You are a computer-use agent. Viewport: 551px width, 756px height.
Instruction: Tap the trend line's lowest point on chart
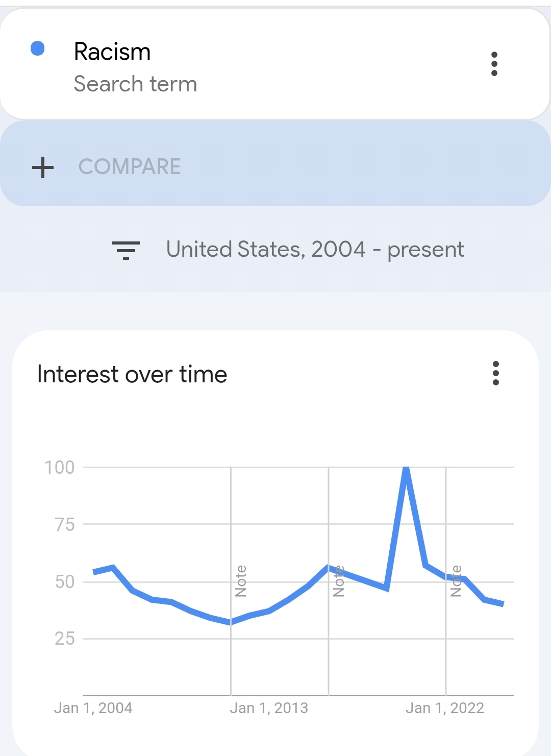point(231,622)
